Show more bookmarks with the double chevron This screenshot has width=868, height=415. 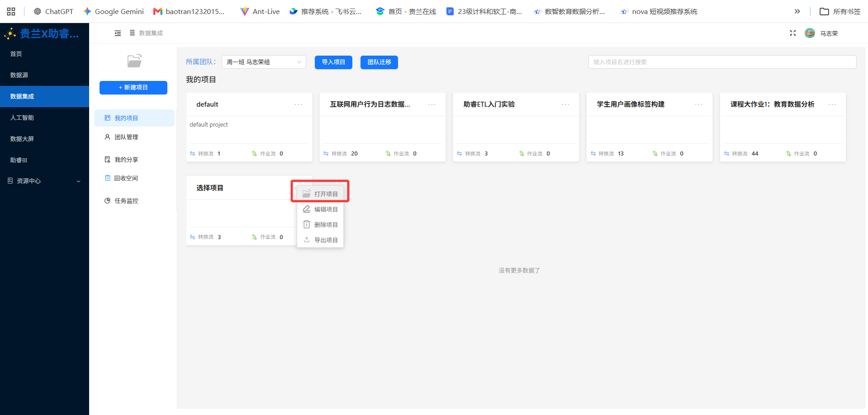tap(797, 11)
